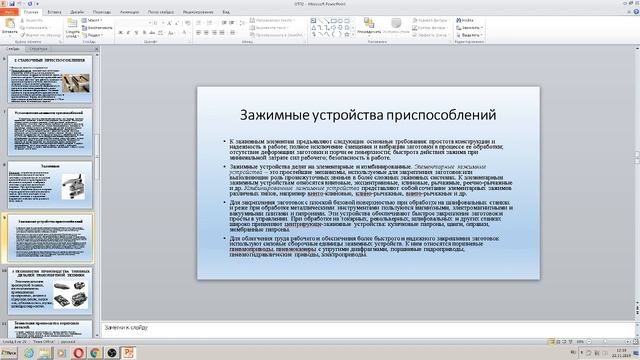Screen dimensions: 640x360
Task: Open the Переходы ribbon tab
Action: 102,12
